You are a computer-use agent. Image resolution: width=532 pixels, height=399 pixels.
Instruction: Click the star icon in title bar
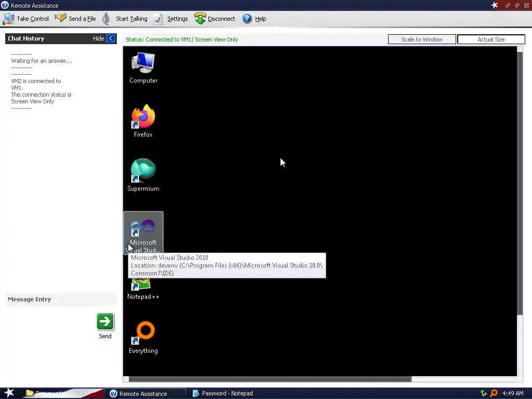[495, 5]
